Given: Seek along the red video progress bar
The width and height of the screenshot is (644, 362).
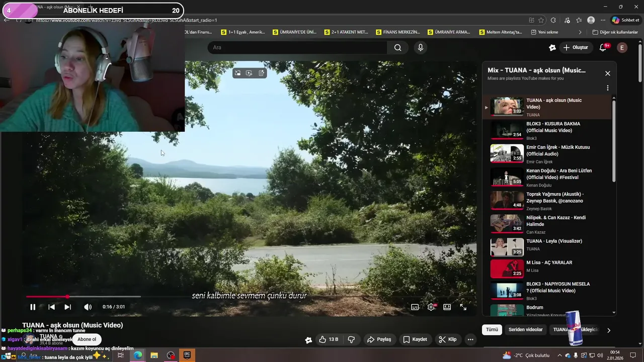Looking at the screenshot, I should tap(249, 297).
